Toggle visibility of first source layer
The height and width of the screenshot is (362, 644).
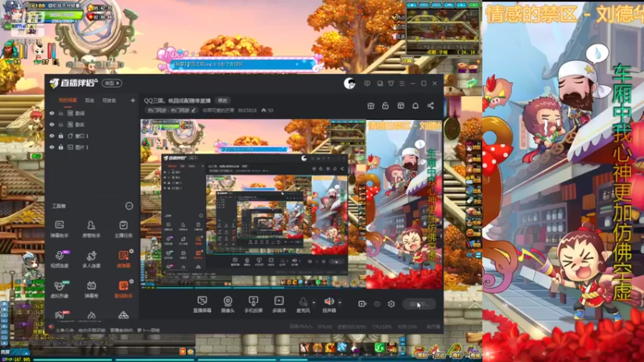[52, 113]
